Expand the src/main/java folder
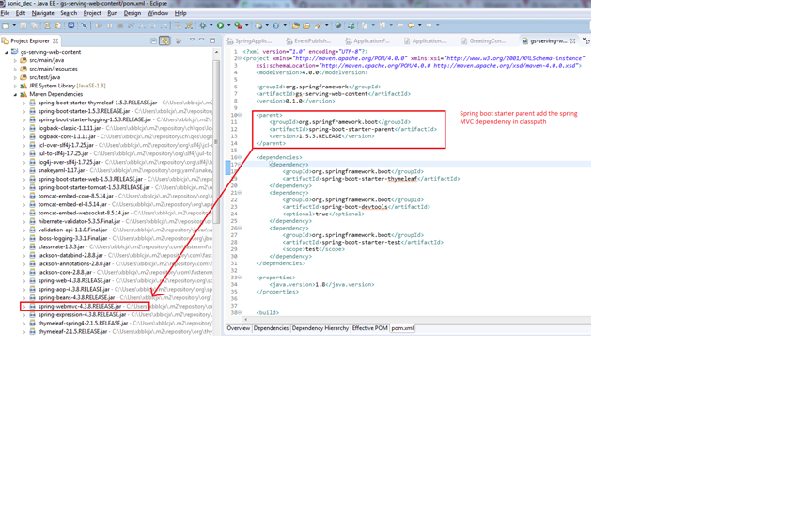The width and height of the screenshot is (812, 508). tap(16, 60)
